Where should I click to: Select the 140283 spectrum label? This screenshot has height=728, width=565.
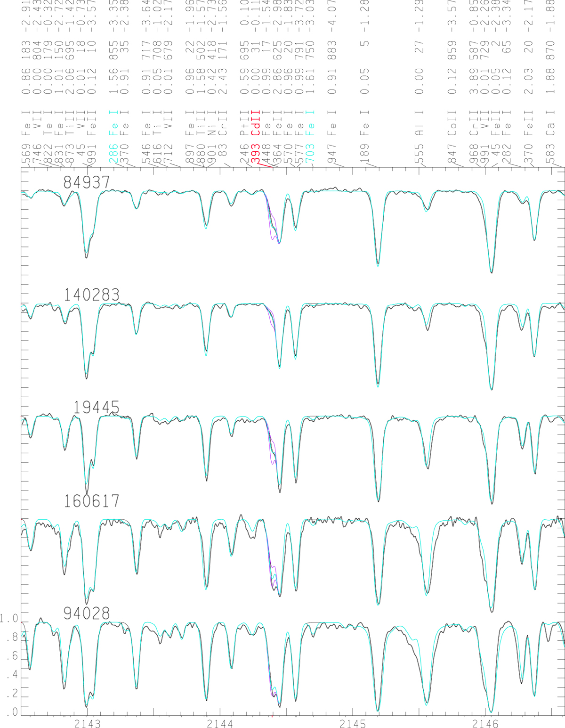click(92, 295)
